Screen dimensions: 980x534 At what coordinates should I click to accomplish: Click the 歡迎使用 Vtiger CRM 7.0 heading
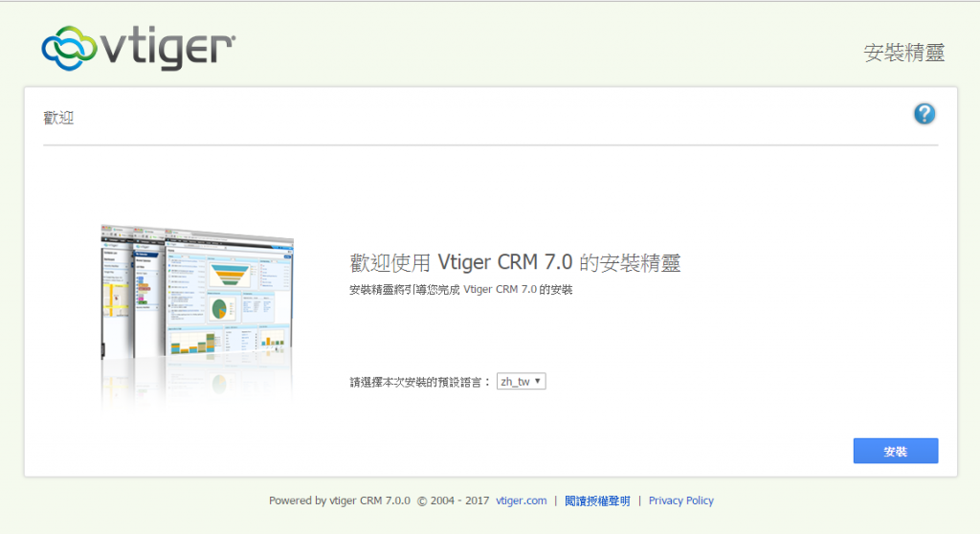point(515,262)
